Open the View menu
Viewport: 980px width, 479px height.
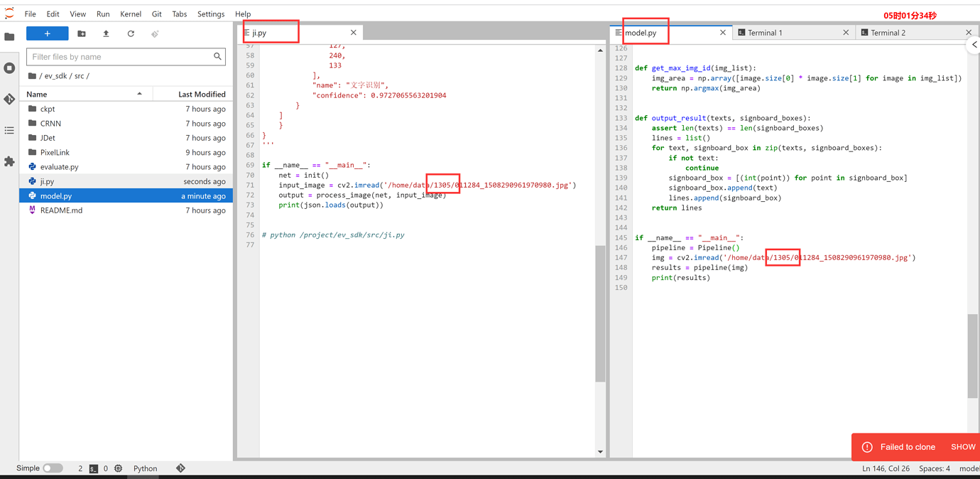point(77,14)
